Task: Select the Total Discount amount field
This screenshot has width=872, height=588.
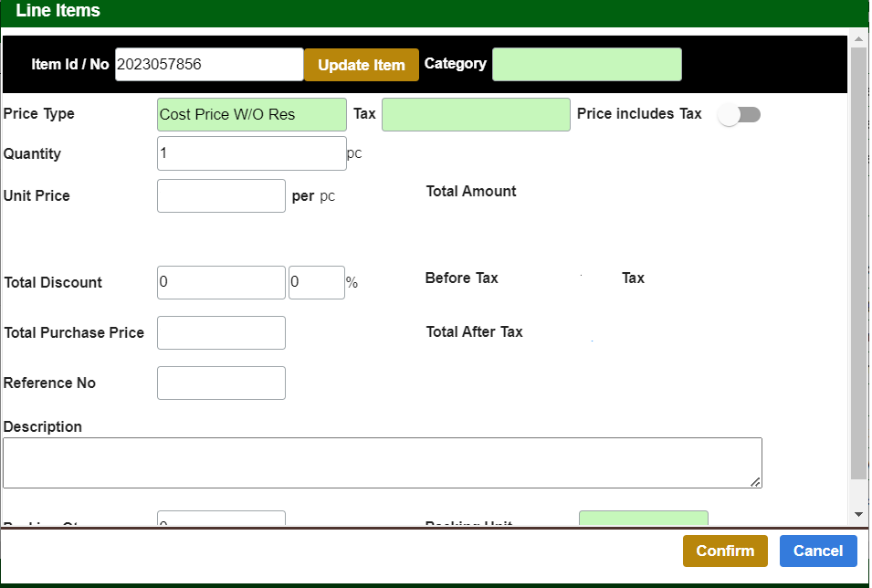Action: pyautogui.click(x=221, y=283)
